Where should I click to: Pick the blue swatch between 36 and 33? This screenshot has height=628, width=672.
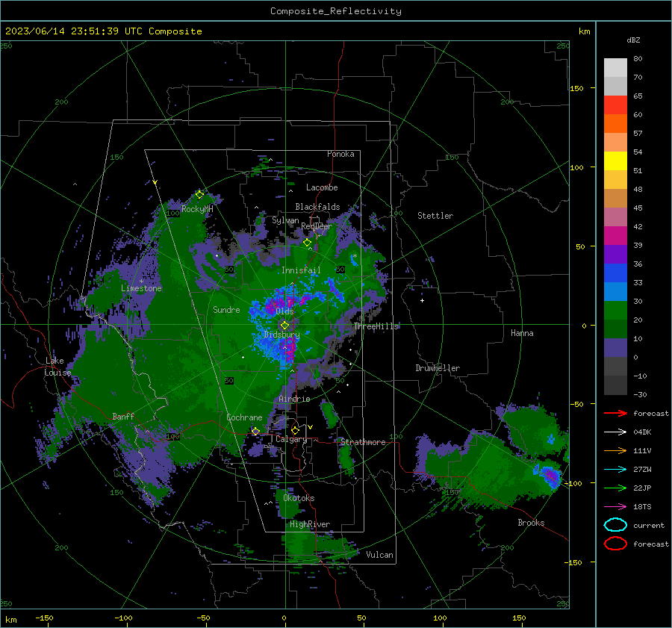pos(615,273)
